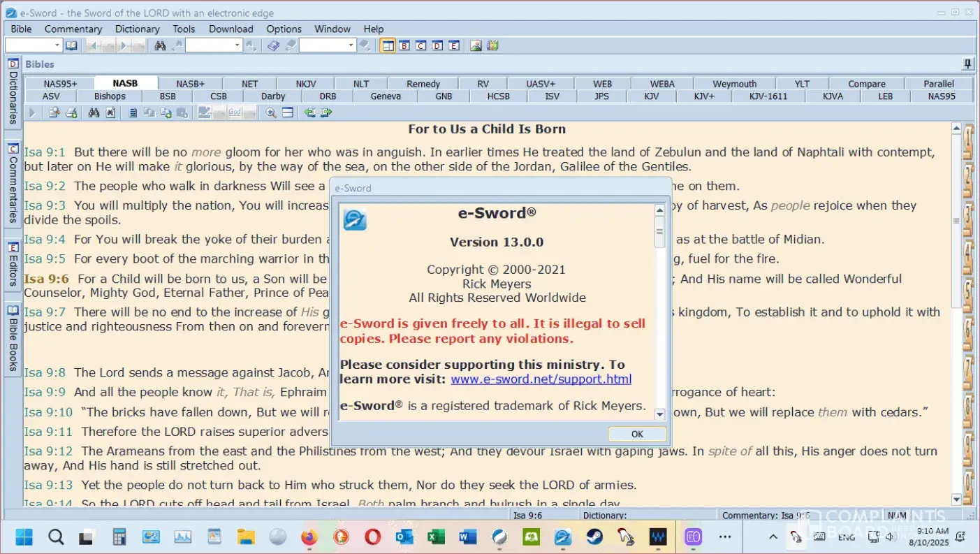The image size is (980, 554).
Task: Switch to the NKJV Bible tab
Action: (305, 84)
